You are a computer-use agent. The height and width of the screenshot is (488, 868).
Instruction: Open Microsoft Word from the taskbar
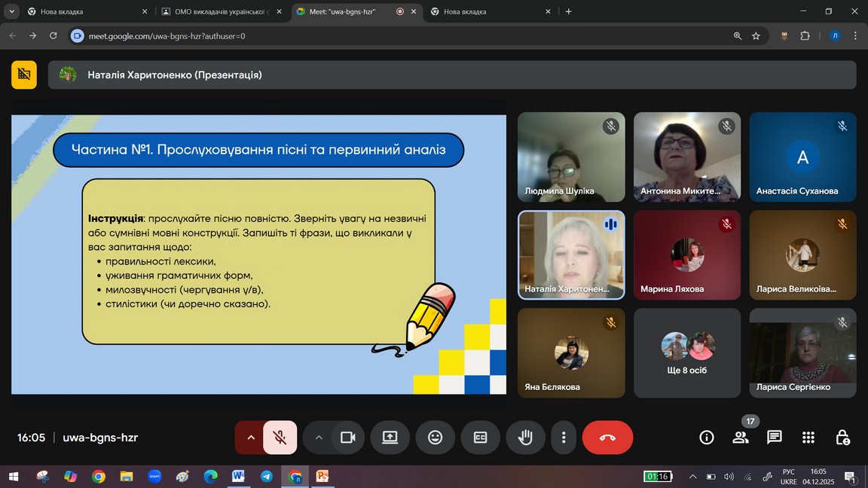(238, 477)
